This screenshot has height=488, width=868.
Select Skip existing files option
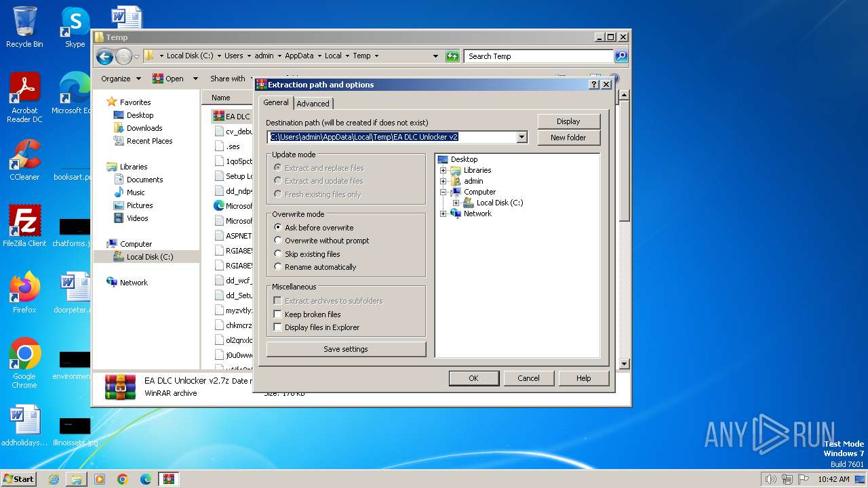[278, 254]
